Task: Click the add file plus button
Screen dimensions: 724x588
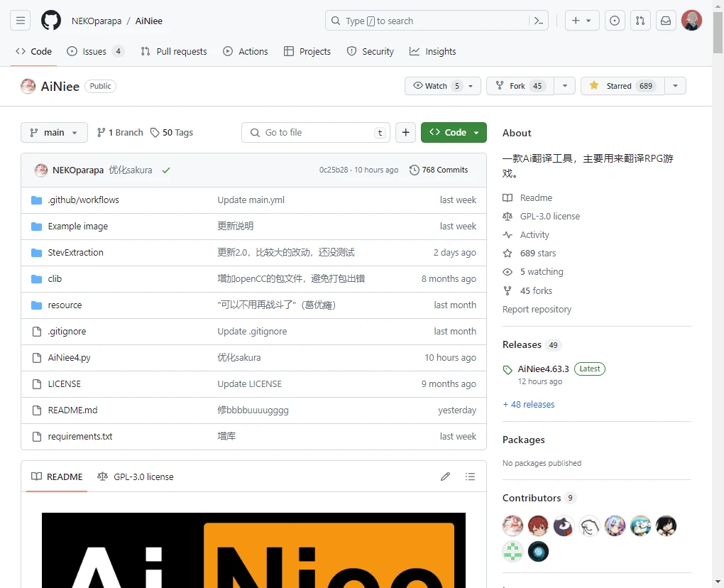Action: (405, 133)
